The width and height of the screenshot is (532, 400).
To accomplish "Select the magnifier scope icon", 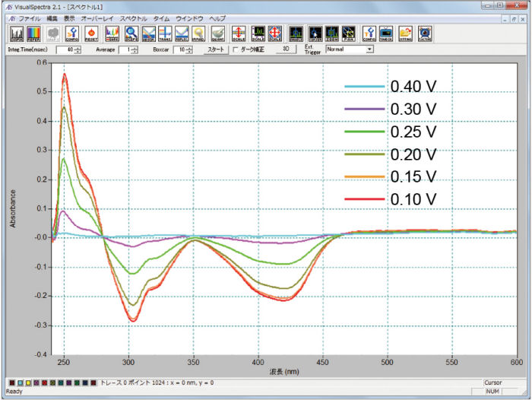I will (131, 33).
